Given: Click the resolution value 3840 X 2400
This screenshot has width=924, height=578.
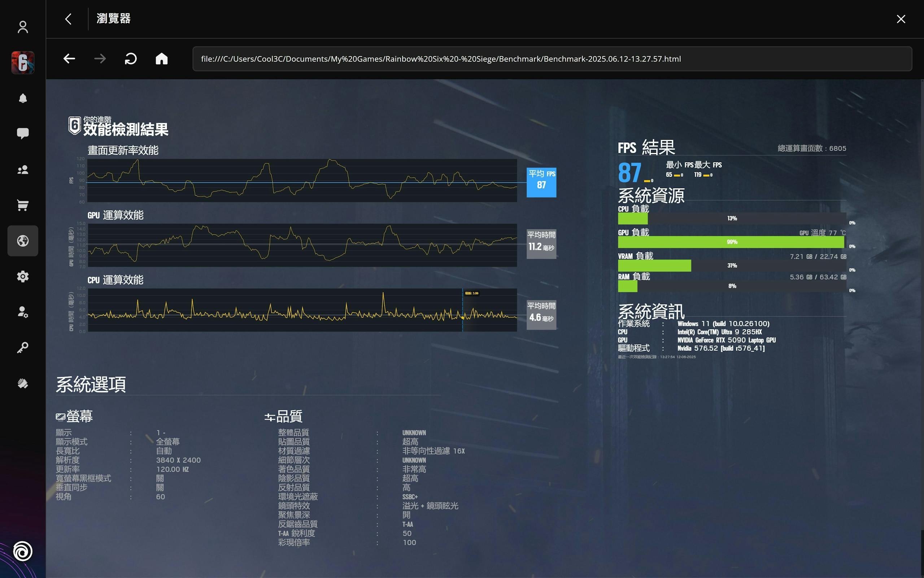Looking at the screenshot, I should pyautogui.click(x=178, y=460).
